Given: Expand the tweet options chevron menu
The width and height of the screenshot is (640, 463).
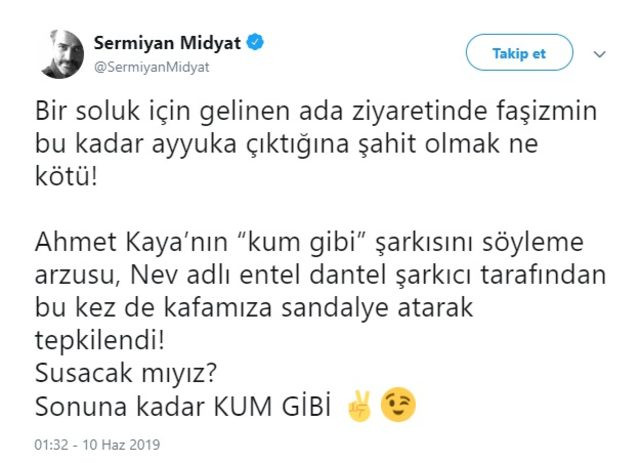Looking at the screenshot, I should click(600, 53).
